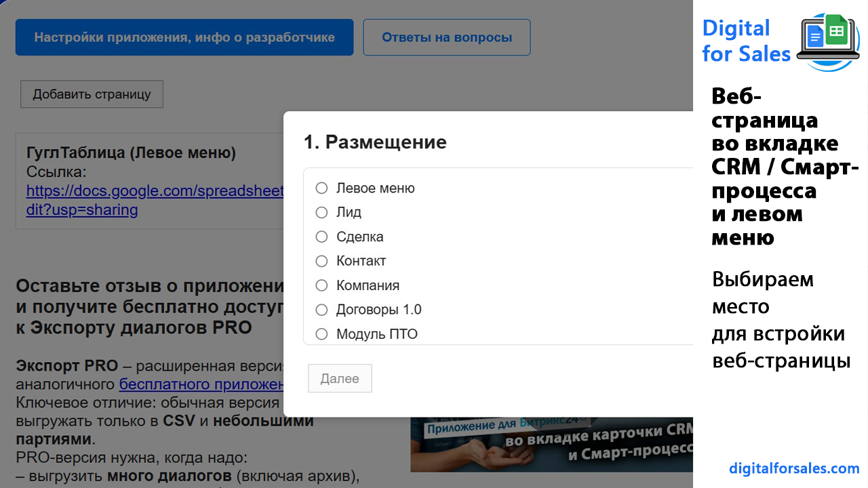868x488 pixels.
Task: Follow the 'бесплатного приложения' link
Action: pos(201,384)
